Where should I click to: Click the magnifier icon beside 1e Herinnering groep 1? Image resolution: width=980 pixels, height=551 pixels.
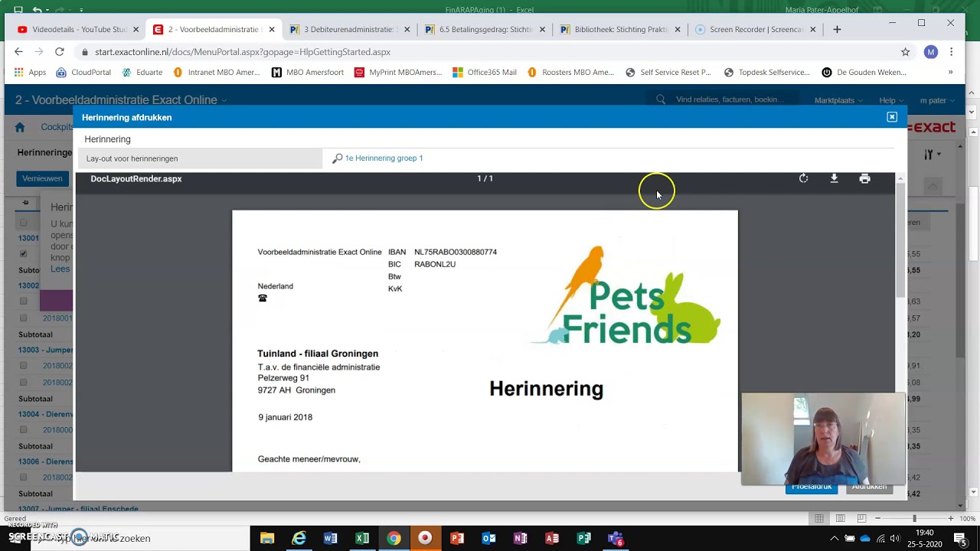[337, 158]
